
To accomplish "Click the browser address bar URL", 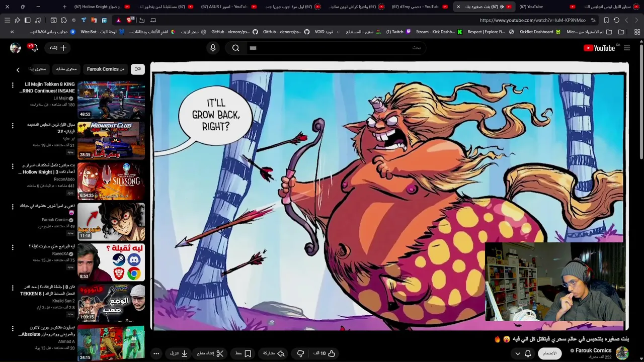I will click(532, 20).
